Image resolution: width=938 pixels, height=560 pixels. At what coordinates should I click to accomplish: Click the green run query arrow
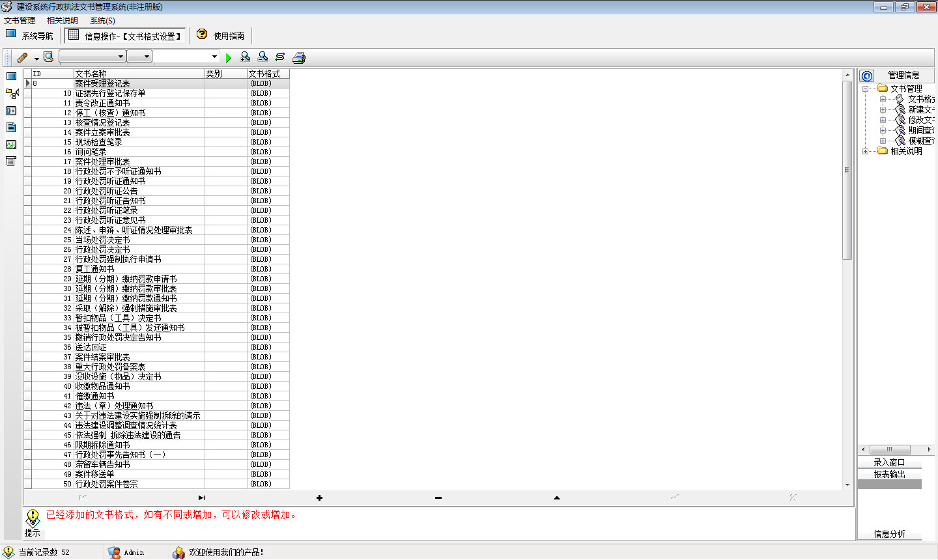point(229,58)
